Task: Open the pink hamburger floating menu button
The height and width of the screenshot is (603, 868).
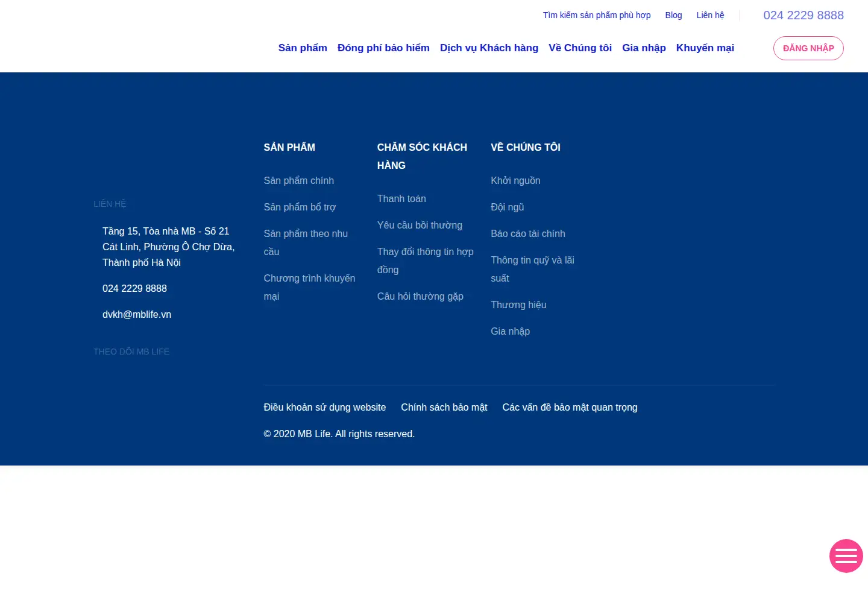Action: click(x=846, y=556)
